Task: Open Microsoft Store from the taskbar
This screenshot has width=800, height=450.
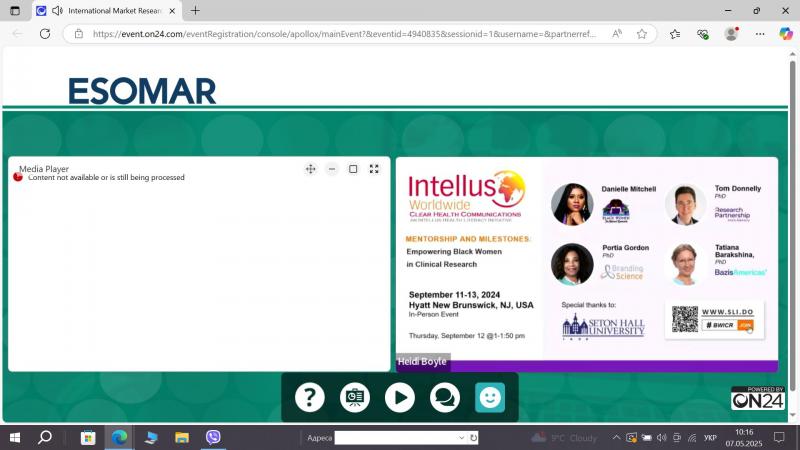Action: coord(88,437)
